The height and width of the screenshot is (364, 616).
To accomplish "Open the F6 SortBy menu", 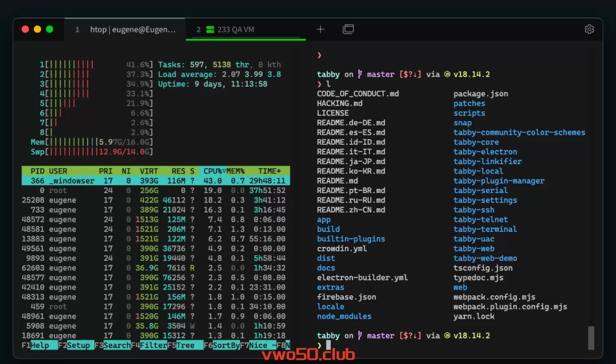I will point(226,345).
